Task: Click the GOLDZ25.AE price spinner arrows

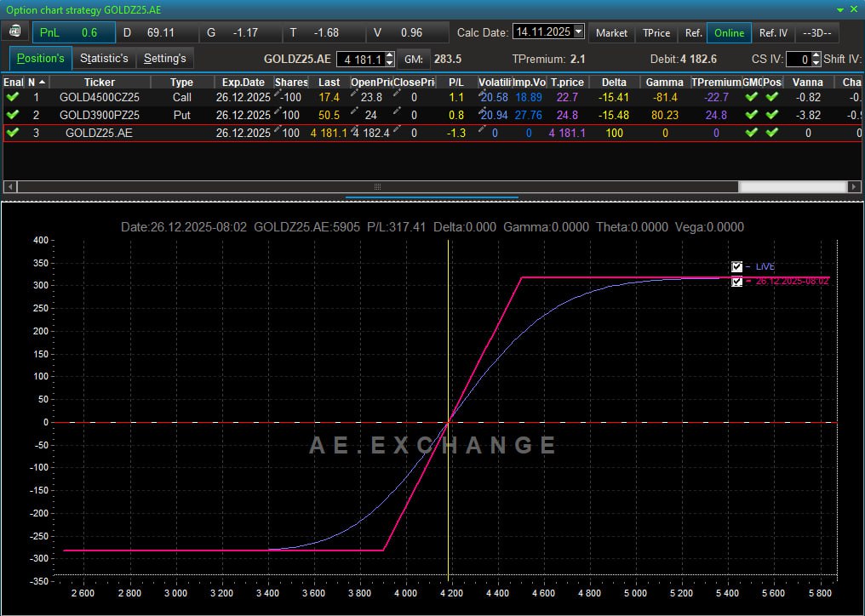Action: click(390, 60)
